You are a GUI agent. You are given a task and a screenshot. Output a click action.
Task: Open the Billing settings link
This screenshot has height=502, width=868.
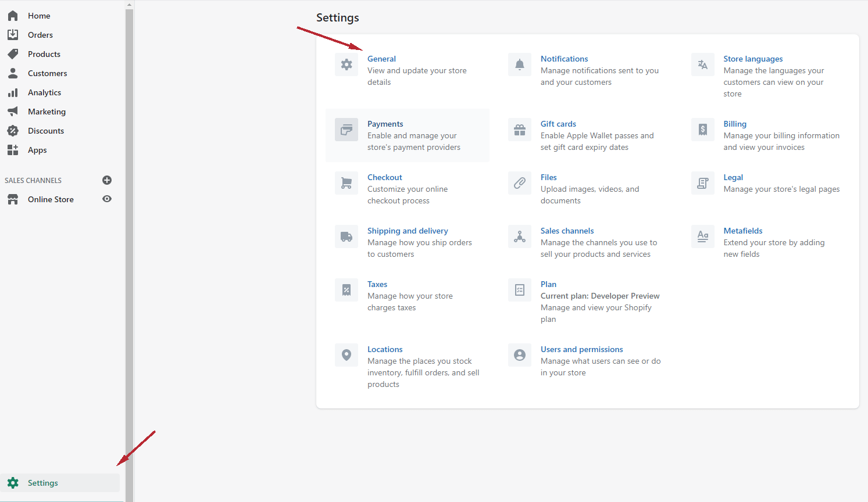[735, 124]
